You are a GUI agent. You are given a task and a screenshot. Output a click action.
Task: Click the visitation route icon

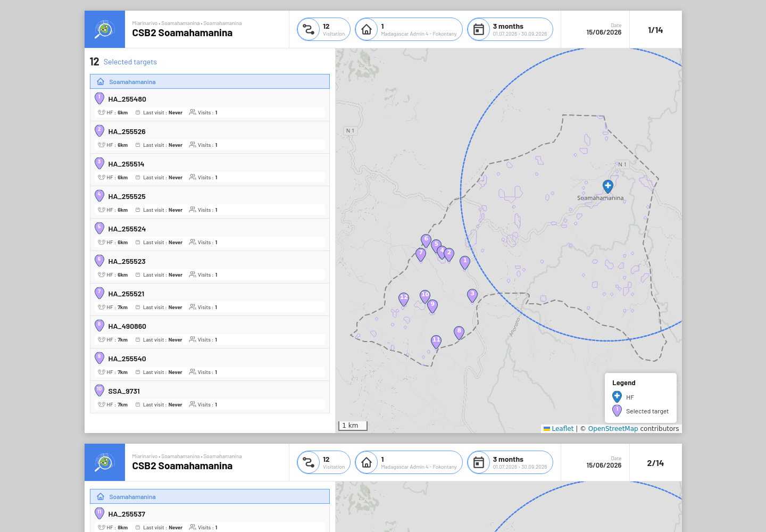(309, 29)
